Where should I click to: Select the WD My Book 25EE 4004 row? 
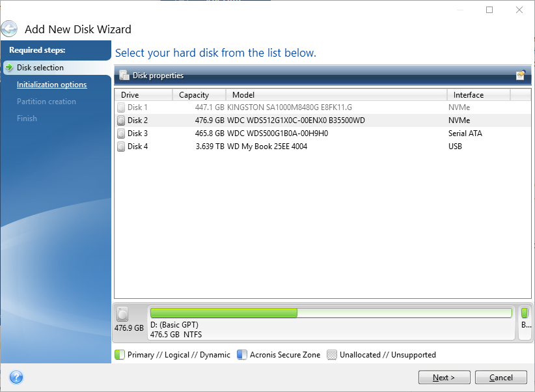pos(267,147)
